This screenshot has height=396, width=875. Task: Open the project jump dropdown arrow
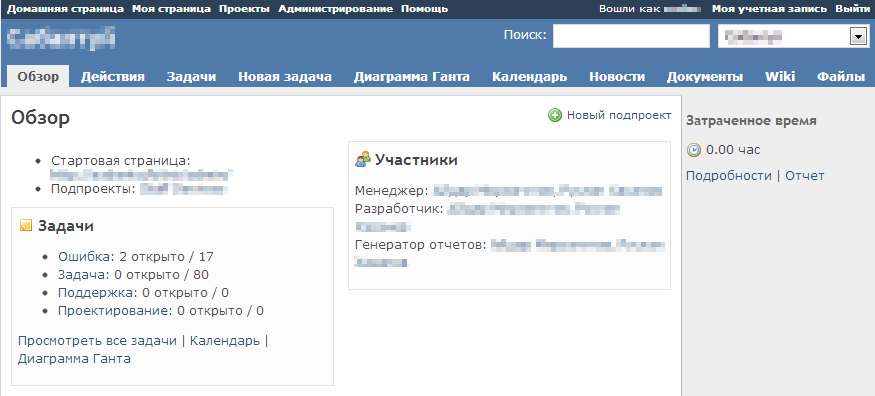coord(857,36)
